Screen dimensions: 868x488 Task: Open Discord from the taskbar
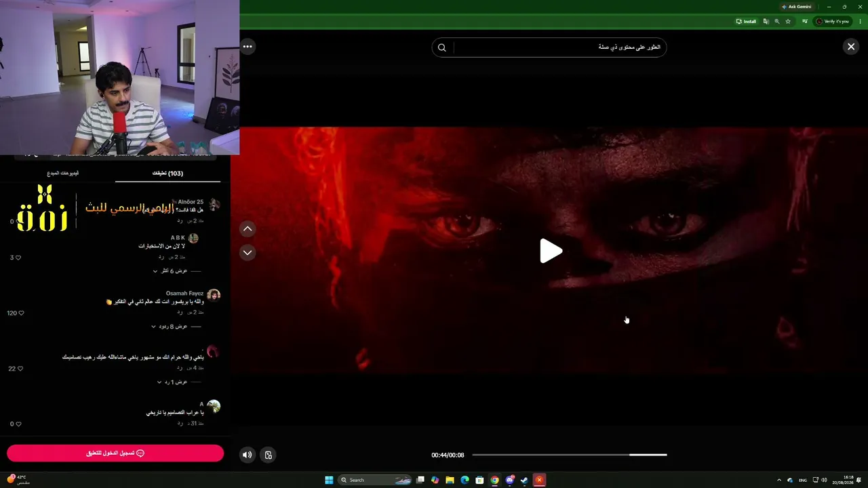pyautogui.click(x=509, y=480)
